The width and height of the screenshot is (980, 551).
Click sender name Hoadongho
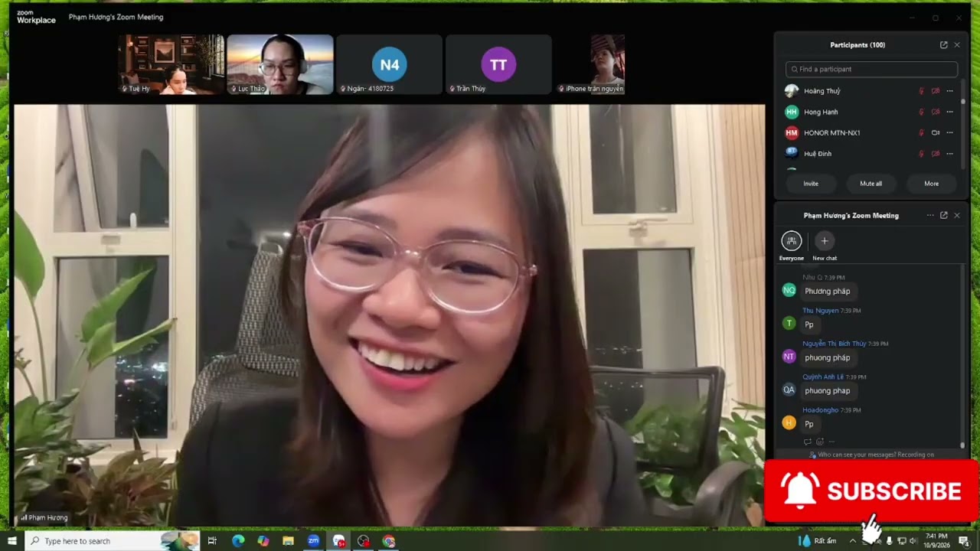821,410
